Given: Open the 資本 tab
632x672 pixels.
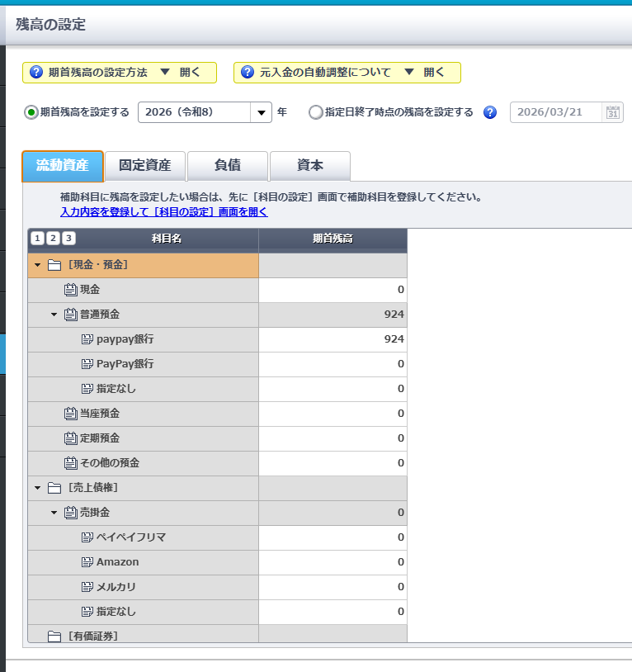Looking at the screenshot, I should (x=310, y=166).
